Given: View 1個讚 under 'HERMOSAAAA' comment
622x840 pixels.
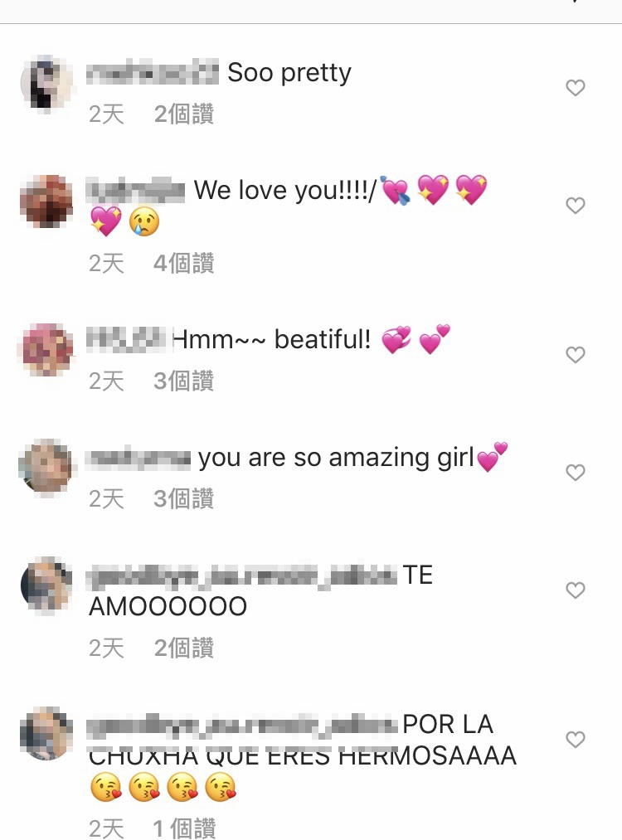Looking at the screenshot, I should 184,828.
